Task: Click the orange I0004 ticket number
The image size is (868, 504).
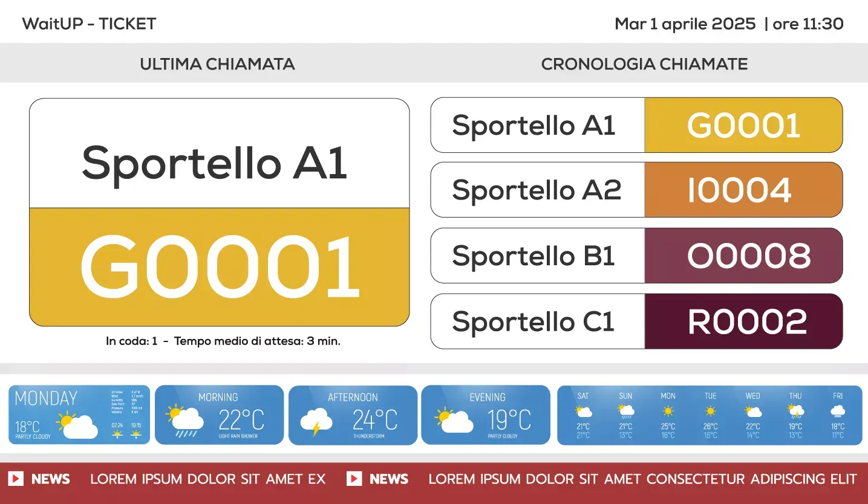Action: [x=743, y=190]
